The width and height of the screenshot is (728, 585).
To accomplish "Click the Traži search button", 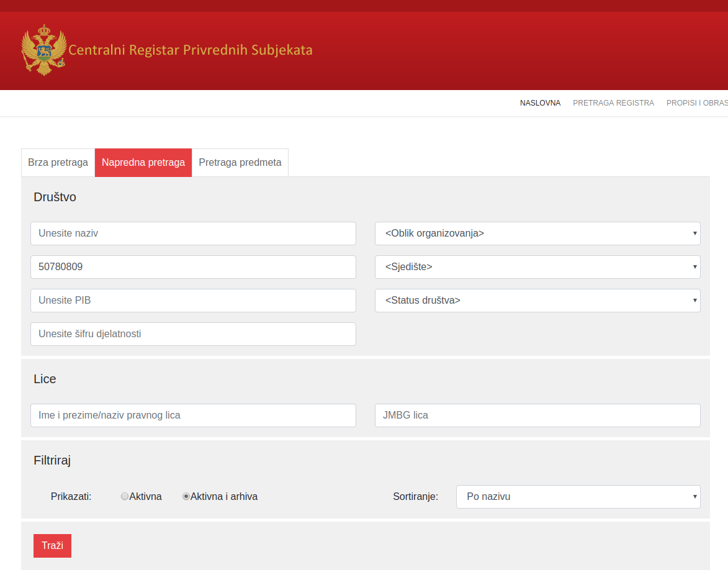I will (53, 545).
